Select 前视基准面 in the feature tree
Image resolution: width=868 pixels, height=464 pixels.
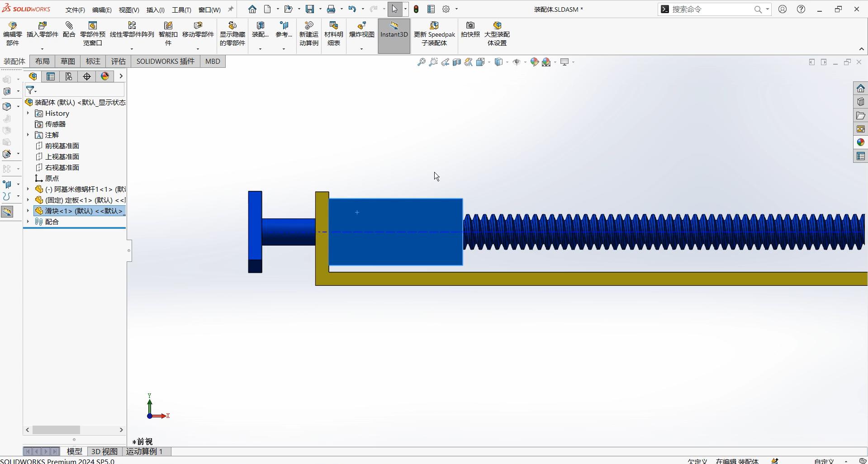[x=62, y=146]
